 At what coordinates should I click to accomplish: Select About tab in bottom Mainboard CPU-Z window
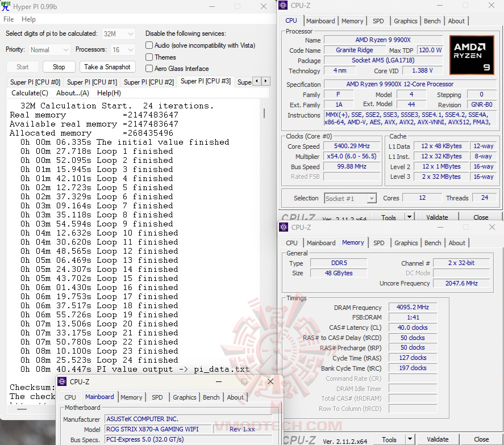coord(235,397)
